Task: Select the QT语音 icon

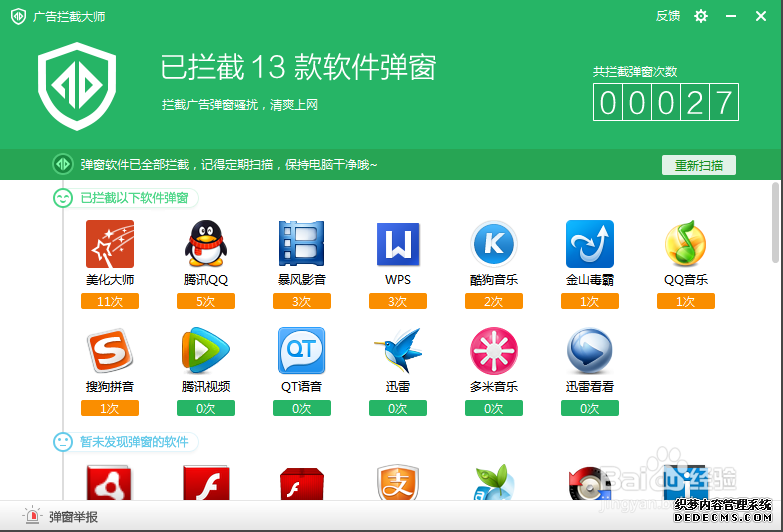Action: (302, 350)
